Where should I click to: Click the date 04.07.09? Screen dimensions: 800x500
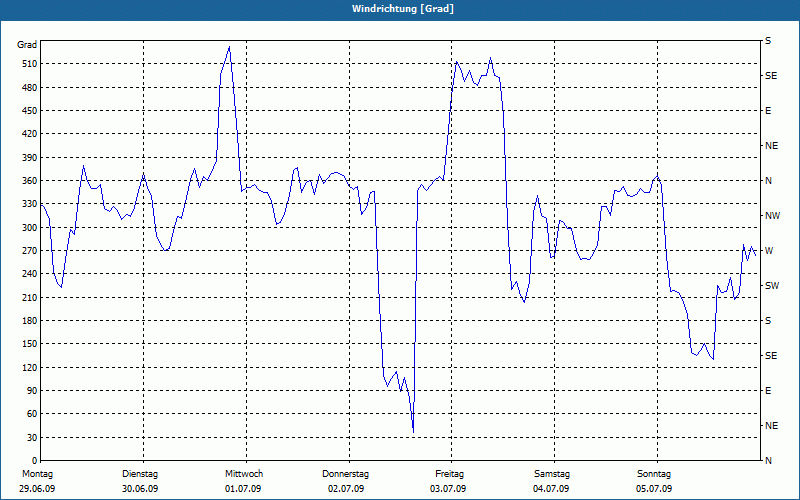(x=551, y=489)
